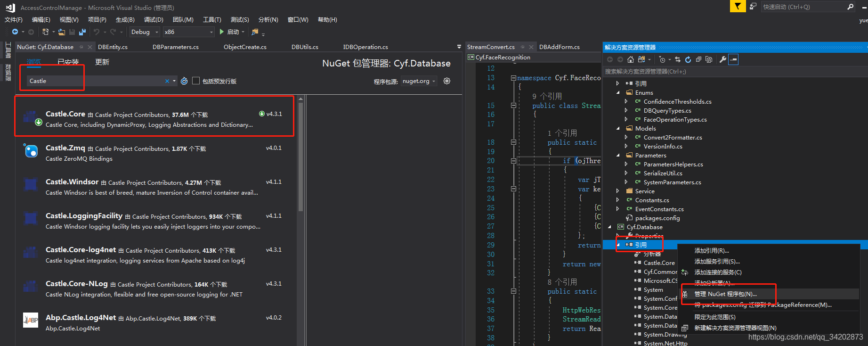
Task: Pin the StreamConvert.cs tab
Action: point(523,47)
